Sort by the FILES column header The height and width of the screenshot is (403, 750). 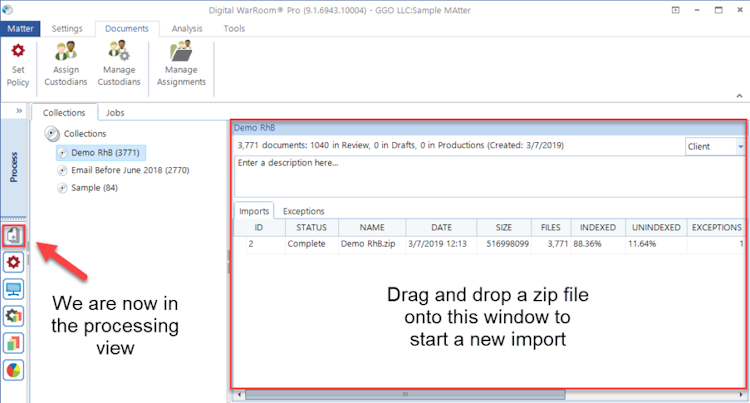pyautogui.click(x=551, y=228)
